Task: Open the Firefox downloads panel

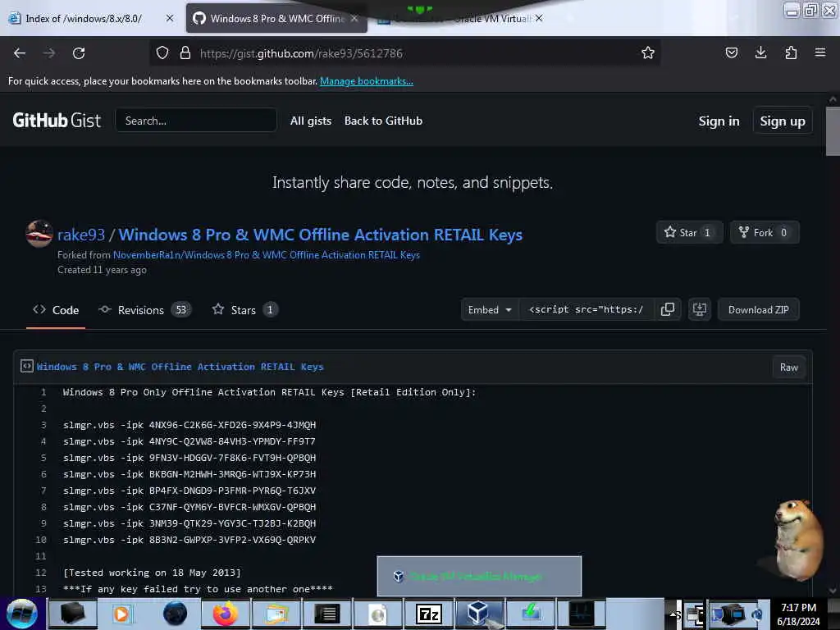Action: [760, 52]
